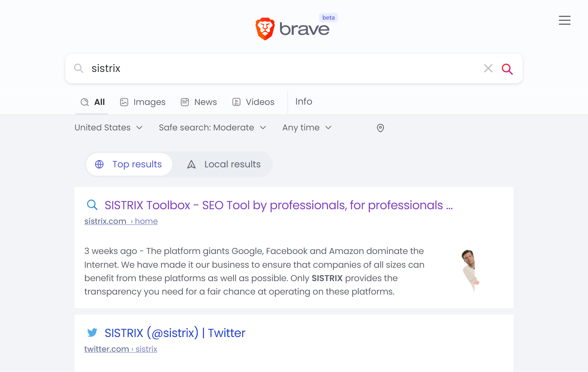588x372 pixels.
Task: Open the Info tab
Action: coord(304,101)
